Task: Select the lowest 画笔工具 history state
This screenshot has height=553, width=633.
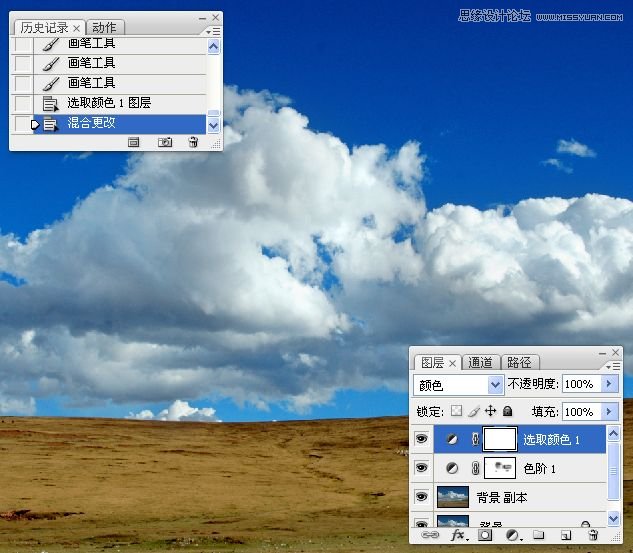Action: coord(119,83)
